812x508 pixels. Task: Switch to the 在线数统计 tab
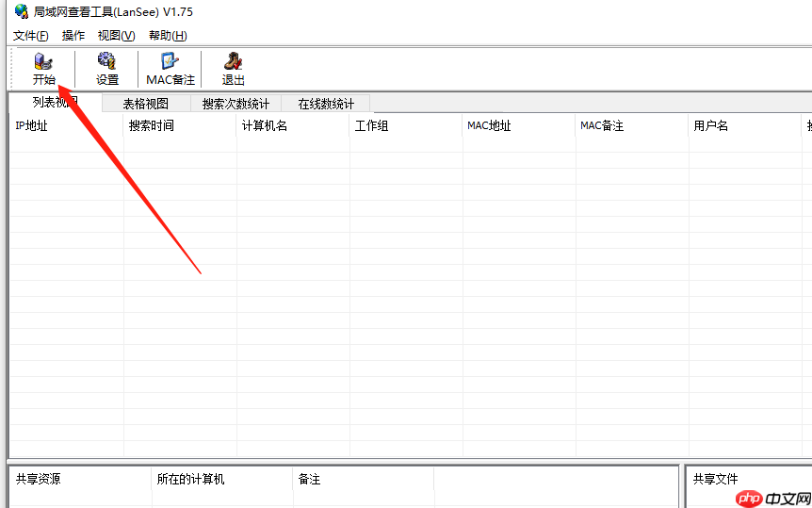pyautogui.click(x=326, y=104)
